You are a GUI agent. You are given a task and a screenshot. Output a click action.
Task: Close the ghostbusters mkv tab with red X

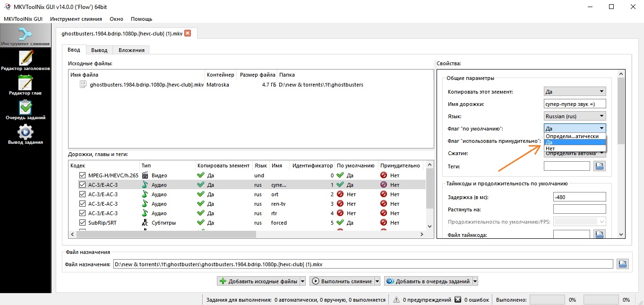188,33
